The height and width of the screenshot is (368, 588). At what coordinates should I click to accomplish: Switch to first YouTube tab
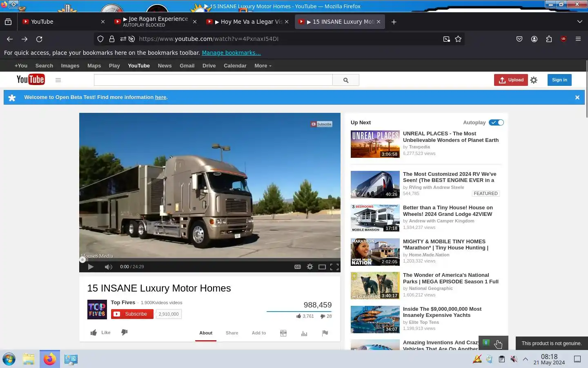63,22
